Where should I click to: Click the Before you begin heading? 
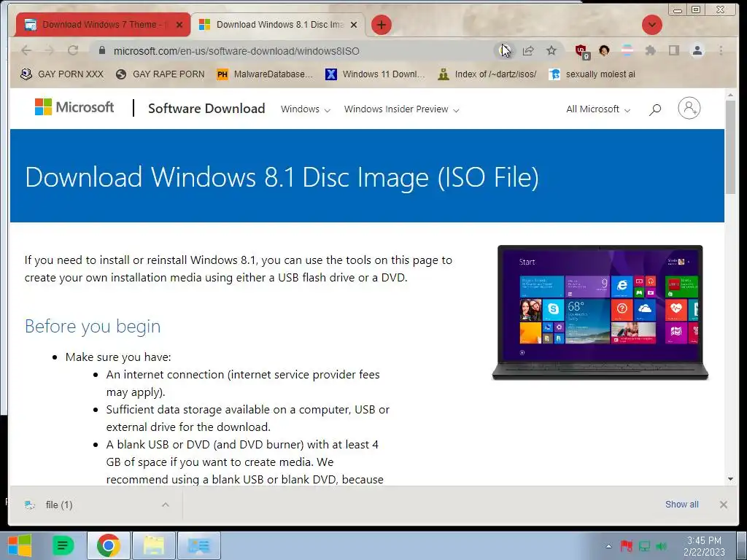tap(93, 326)
